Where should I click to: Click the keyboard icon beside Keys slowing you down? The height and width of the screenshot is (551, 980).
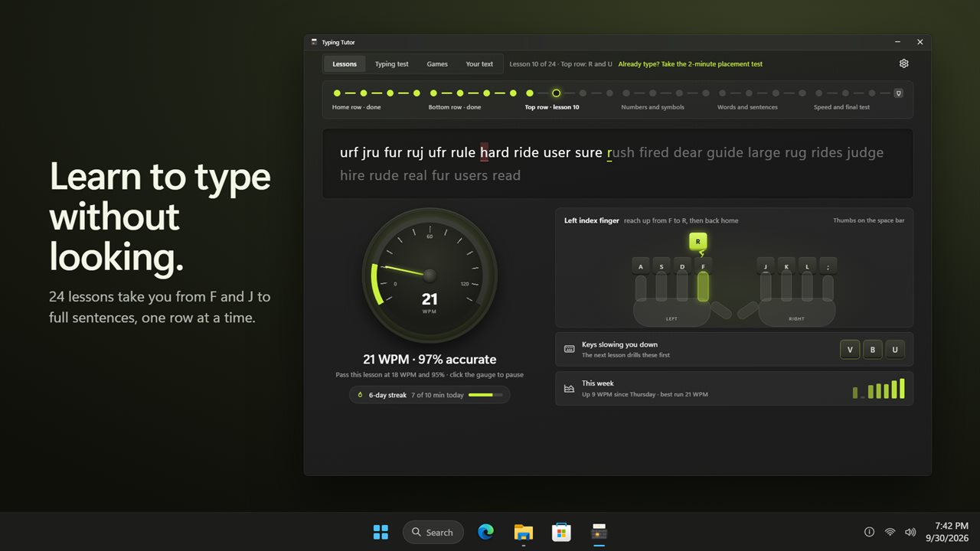[569, 349]
